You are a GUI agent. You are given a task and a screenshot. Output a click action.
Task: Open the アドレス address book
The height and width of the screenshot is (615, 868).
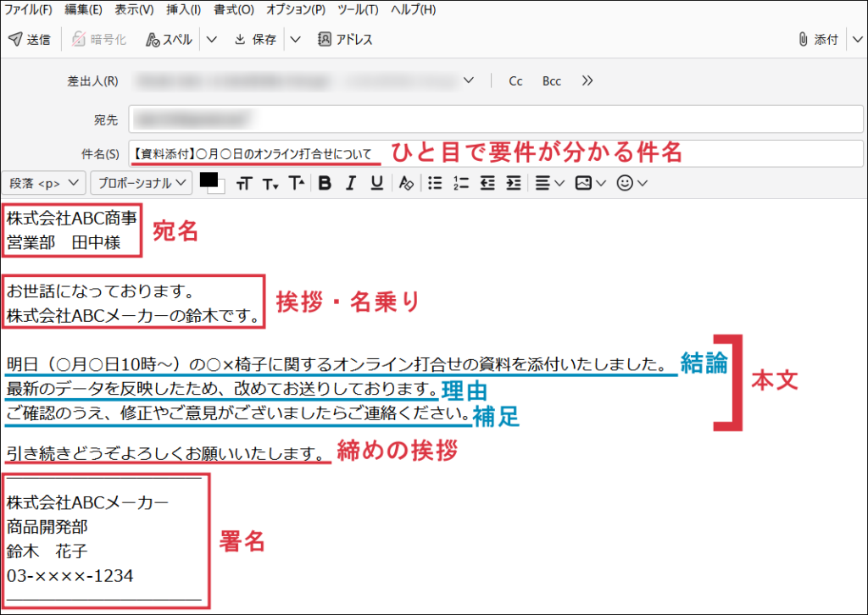[345, 39]
